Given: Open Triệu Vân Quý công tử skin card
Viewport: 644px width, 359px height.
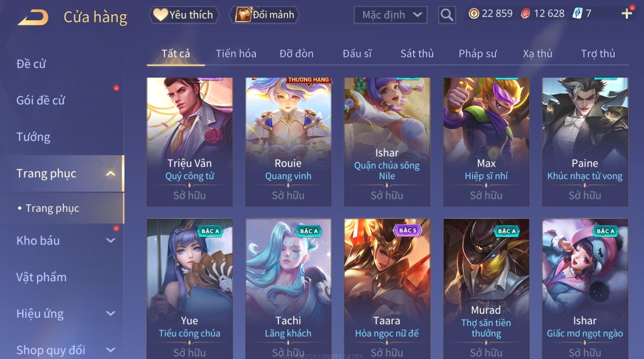Looking at the screenshot, I should [190, 142].
